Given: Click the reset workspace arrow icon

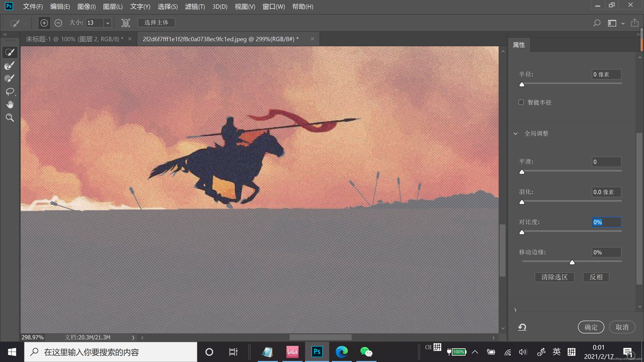Looking at the screenshot, I should point(522,327).
